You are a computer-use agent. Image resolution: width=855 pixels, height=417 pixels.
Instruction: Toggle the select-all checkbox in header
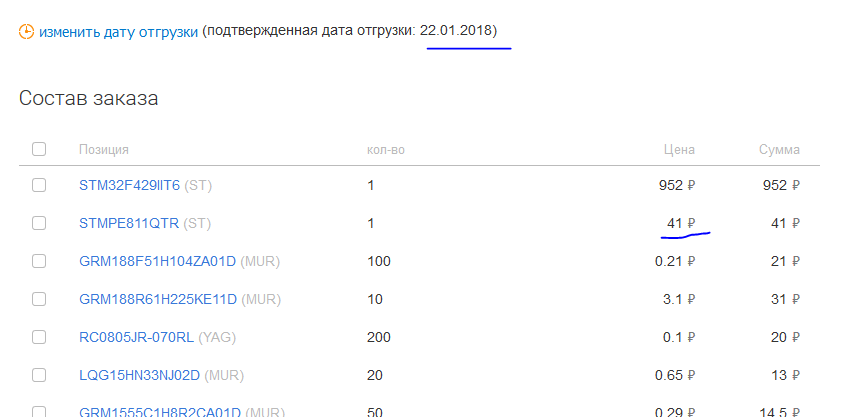[x=39, y=149]
